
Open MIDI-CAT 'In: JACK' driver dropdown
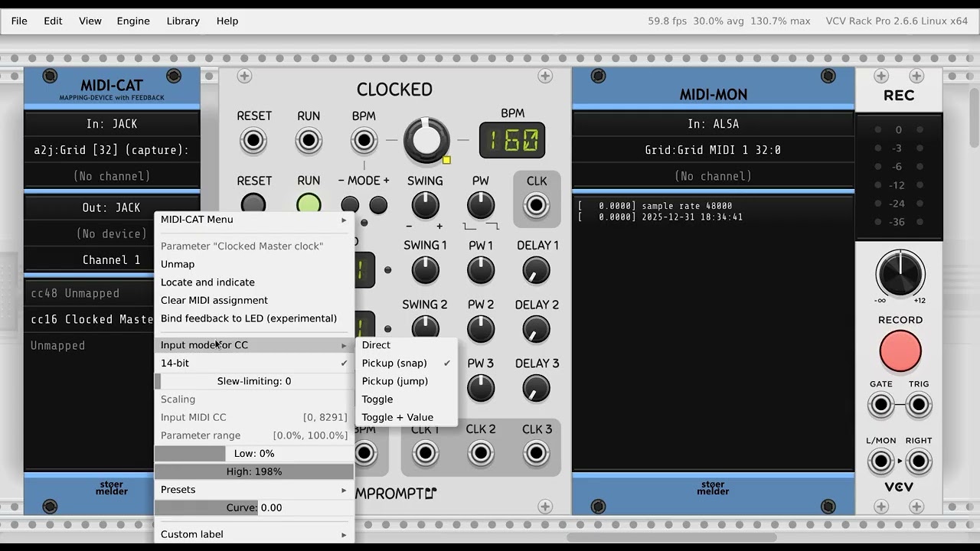pos(113,124)
